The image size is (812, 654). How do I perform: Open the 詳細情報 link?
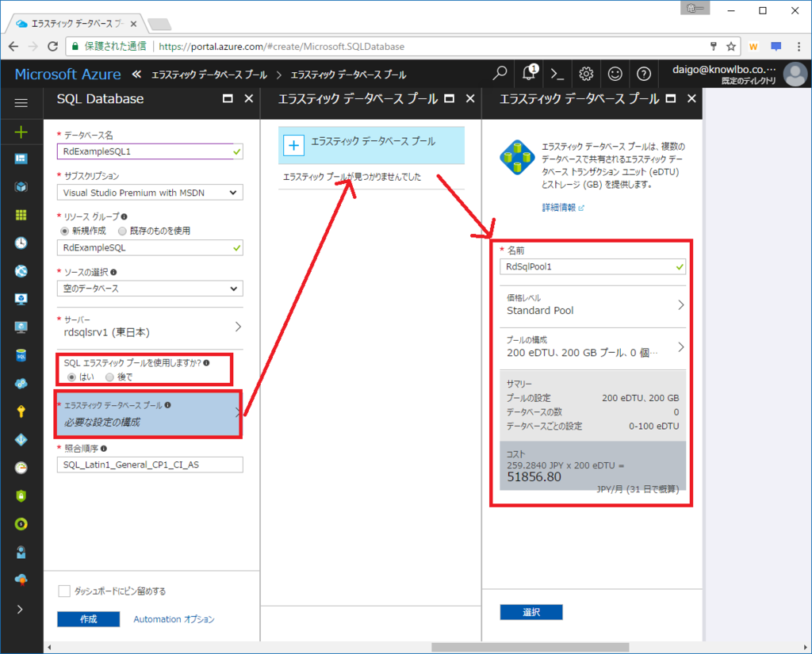[x=563, y=208]
